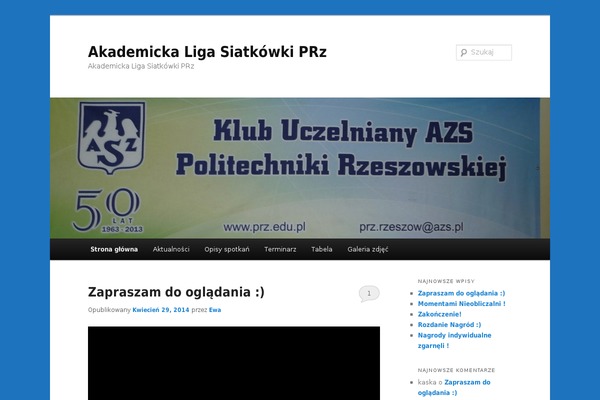Open Opisy spotkań in navigation
Screen dimensions: 600x400
[x=227, y=249]
